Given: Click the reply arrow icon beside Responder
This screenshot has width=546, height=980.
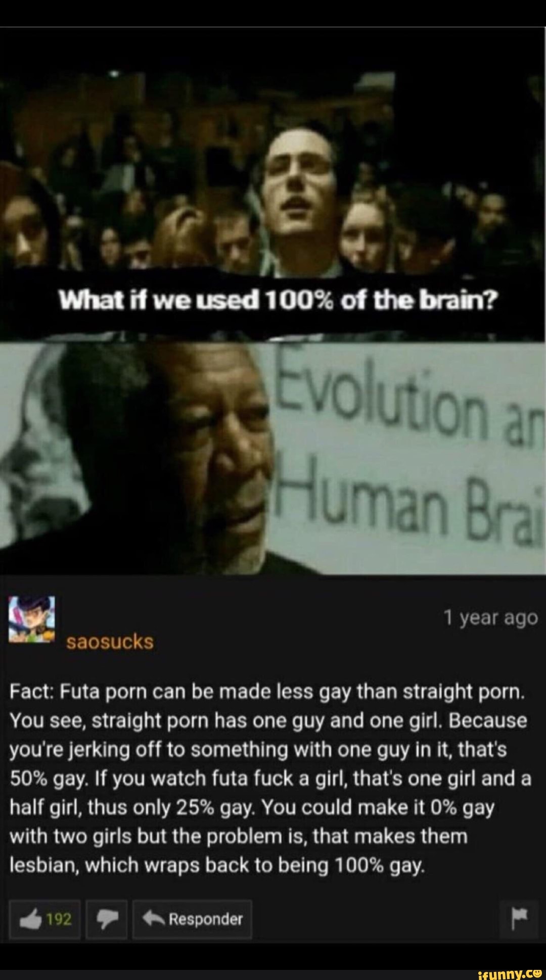Looking at the screenshot, I should click(x=154, y=919).
